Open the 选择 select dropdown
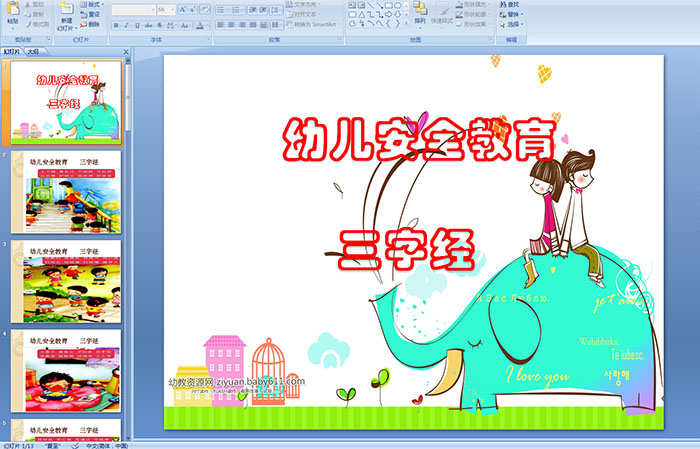700x449 pixels. pyautogui.click(x=511, y=24)
